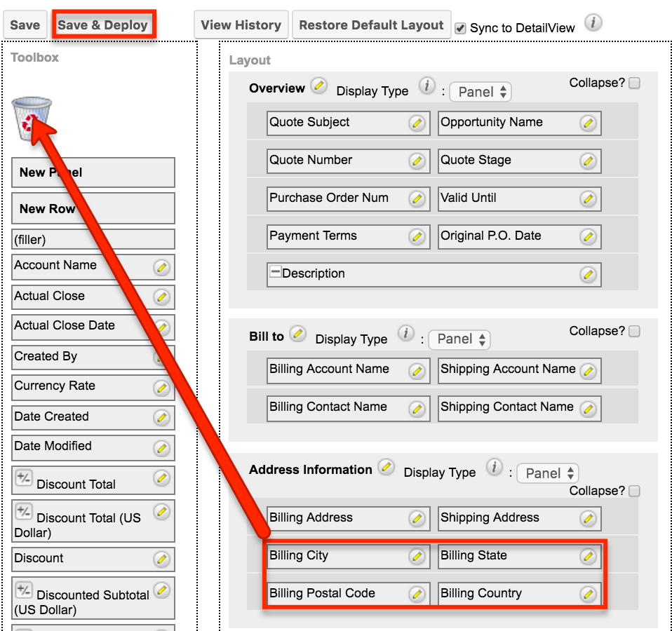
Task: Open Address Information Display Type dropdown
Action: (548, 473)
